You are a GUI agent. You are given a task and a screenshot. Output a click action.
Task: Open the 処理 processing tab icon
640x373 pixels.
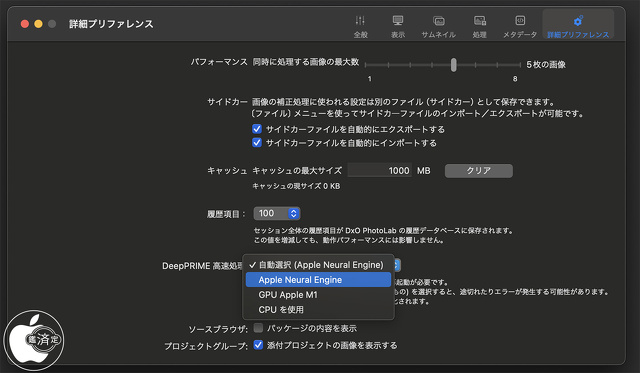coord(480,20)
